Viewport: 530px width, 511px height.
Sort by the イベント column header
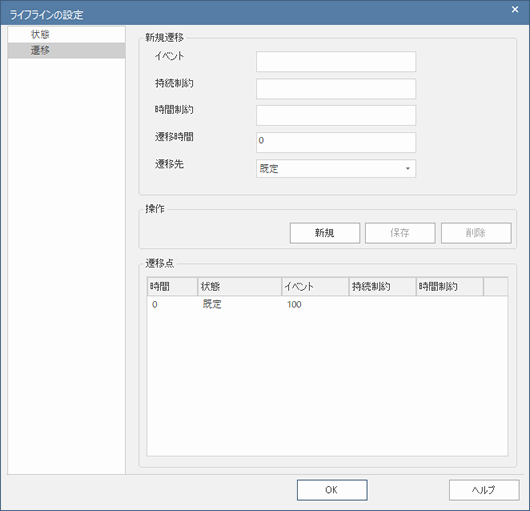pyautogui.click(x=315, y=287)
